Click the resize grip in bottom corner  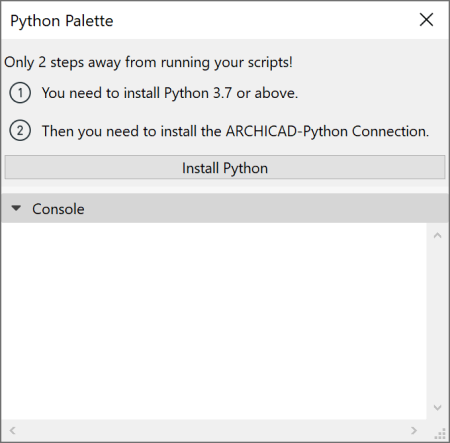point(440,433)
